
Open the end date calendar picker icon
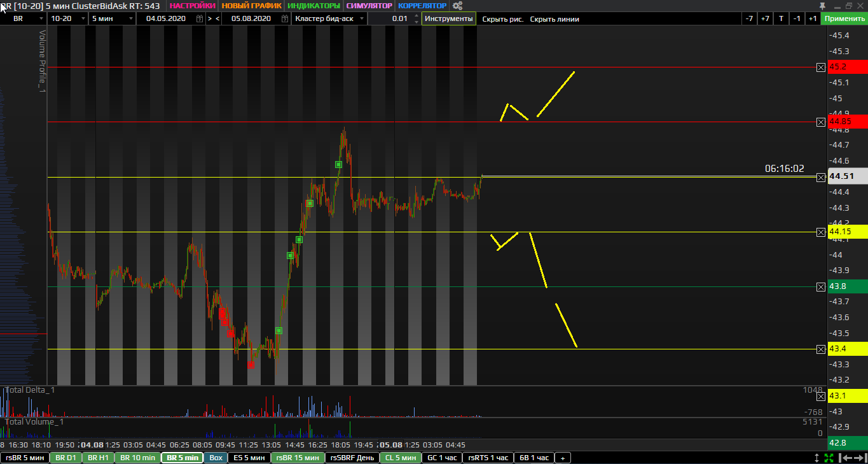point(285,18)
